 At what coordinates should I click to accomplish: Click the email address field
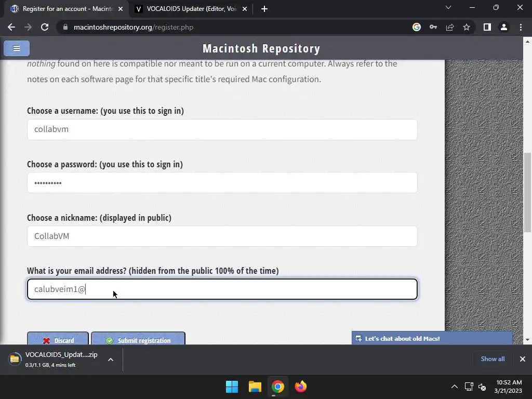pos(222,289)
